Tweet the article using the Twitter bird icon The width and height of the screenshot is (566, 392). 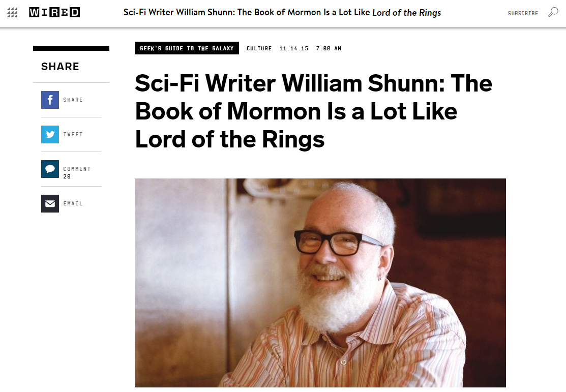coord(50,134)
